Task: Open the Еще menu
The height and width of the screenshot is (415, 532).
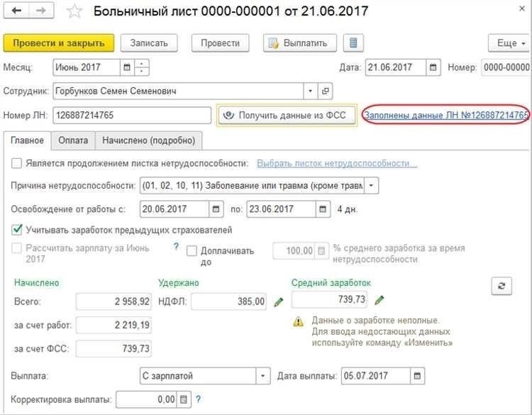Action: tap(509, 43)
